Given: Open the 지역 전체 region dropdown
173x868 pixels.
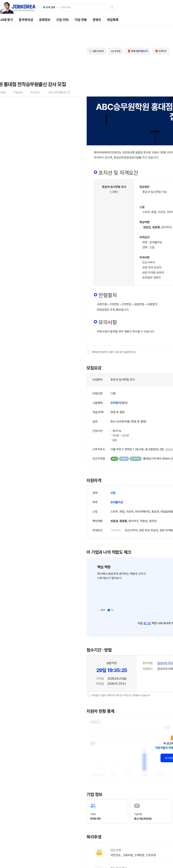Looking at the screenshot, I should point(51,7).
